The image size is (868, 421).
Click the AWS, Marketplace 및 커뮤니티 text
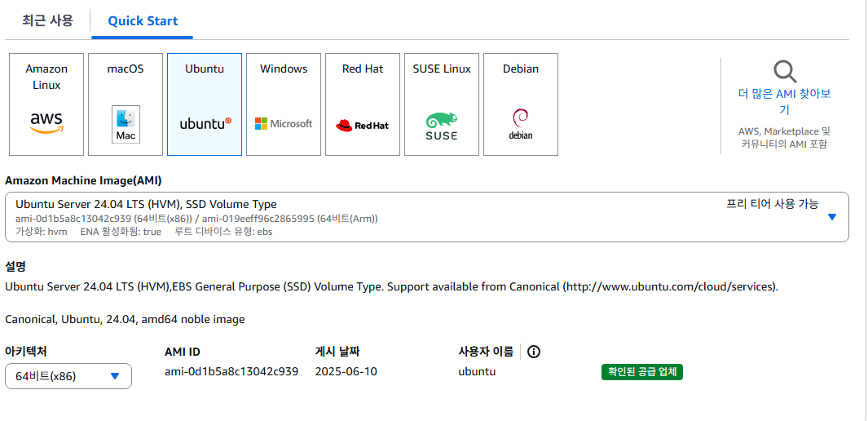point(784,138)
